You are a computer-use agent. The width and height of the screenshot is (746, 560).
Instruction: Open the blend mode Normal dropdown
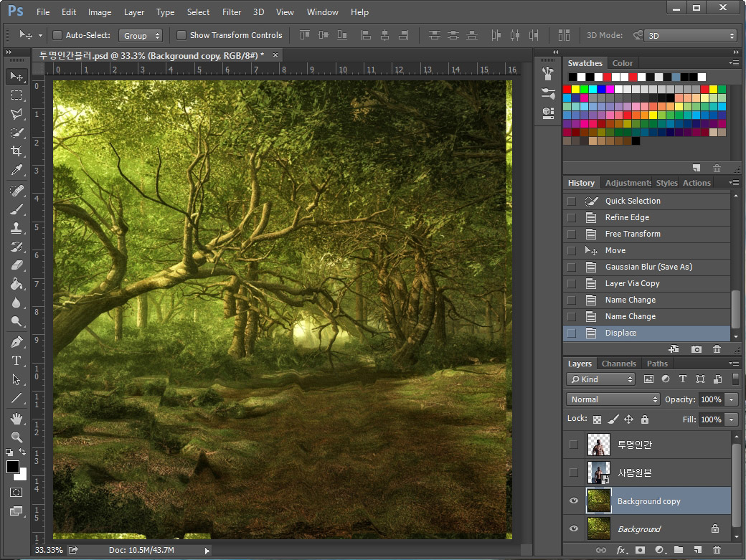coord(613,399)
